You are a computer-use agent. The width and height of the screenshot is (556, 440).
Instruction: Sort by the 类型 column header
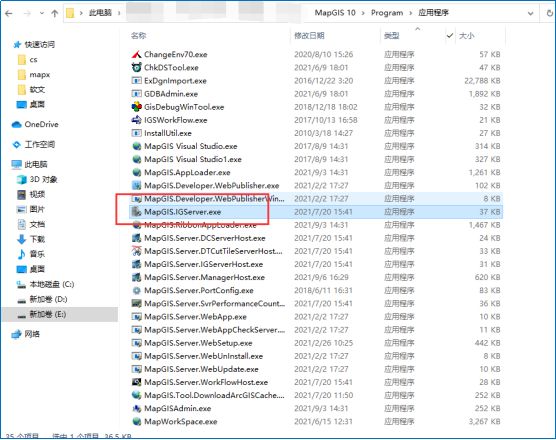pyautogui.click(x=392, y=35)
